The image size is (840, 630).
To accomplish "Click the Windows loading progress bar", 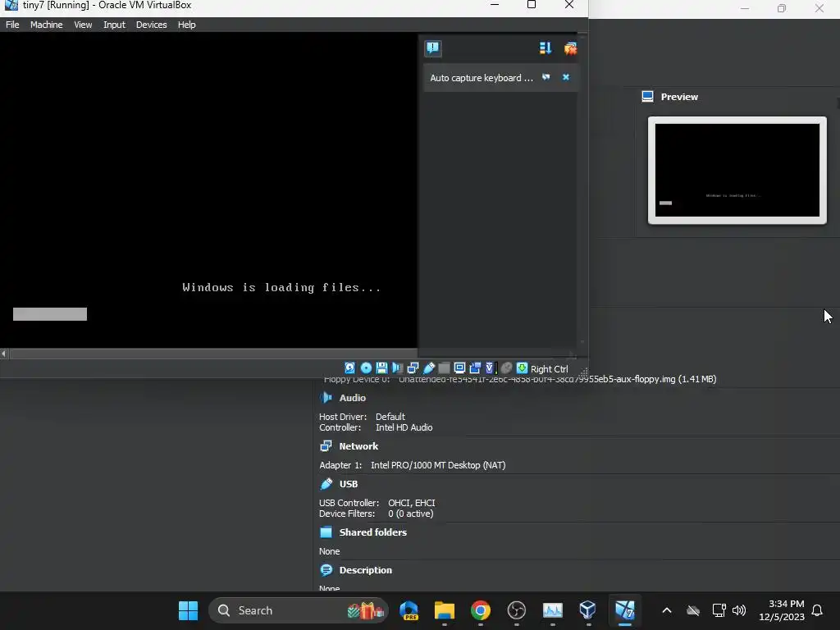I will coord(50,314).
